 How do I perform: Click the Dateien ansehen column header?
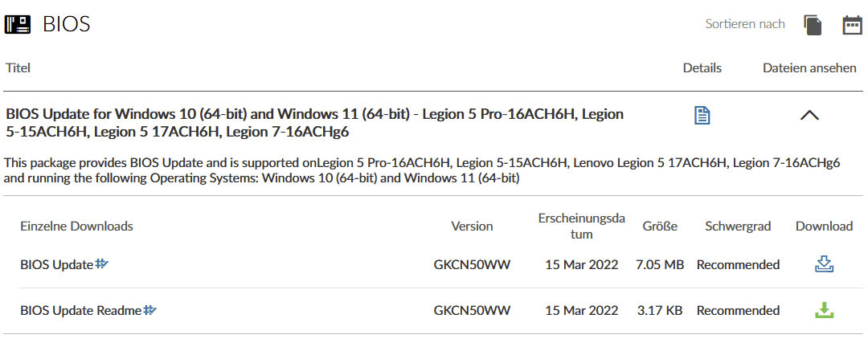pos(809,67)
